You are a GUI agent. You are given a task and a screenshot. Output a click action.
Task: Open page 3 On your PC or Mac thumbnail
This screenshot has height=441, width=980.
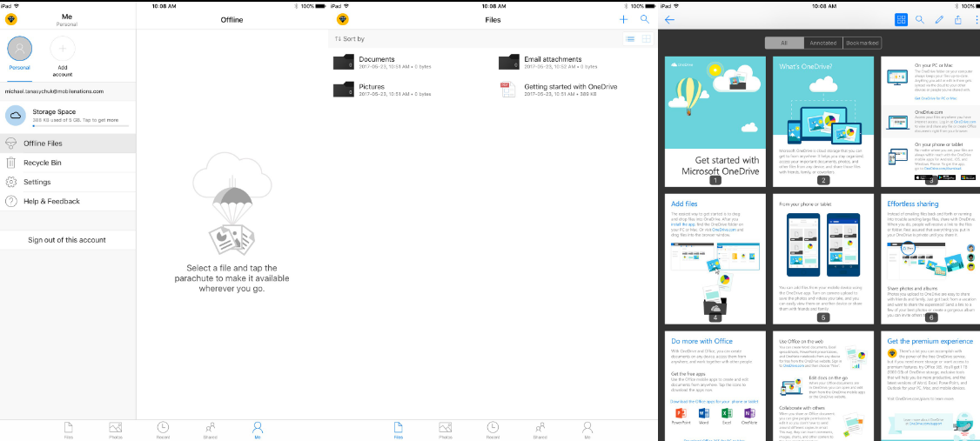pyautogui.click(x=930, y=122)
